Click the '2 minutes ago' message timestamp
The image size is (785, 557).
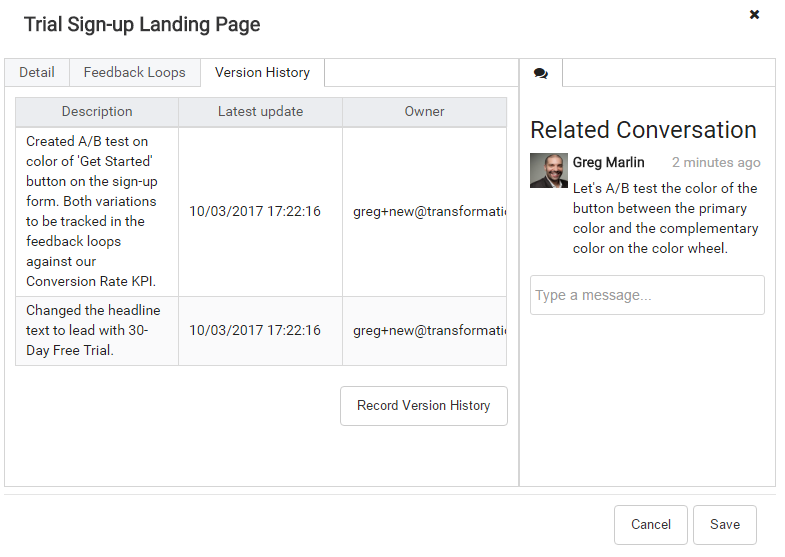point(715,163)
